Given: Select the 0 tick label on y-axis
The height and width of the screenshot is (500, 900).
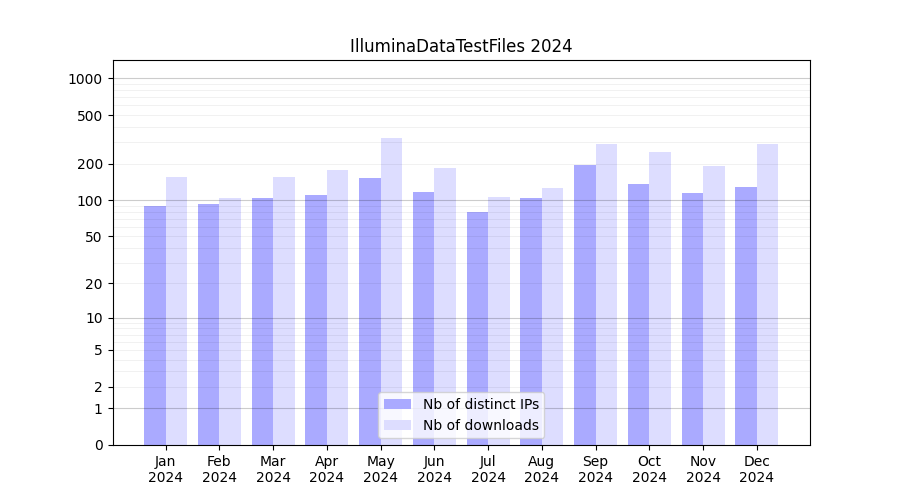Looking at the screenshot, I should 98,445.
